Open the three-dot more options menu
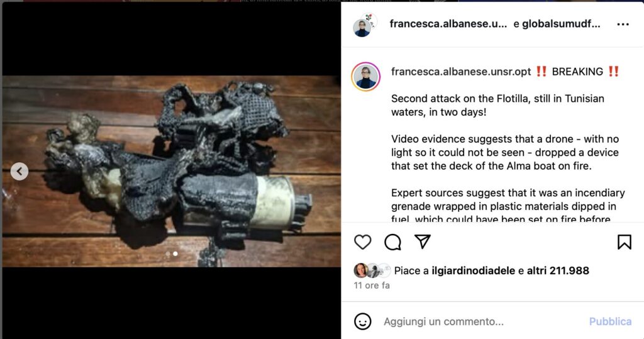This screenshot has height=339, width=644. pos(623,25)
